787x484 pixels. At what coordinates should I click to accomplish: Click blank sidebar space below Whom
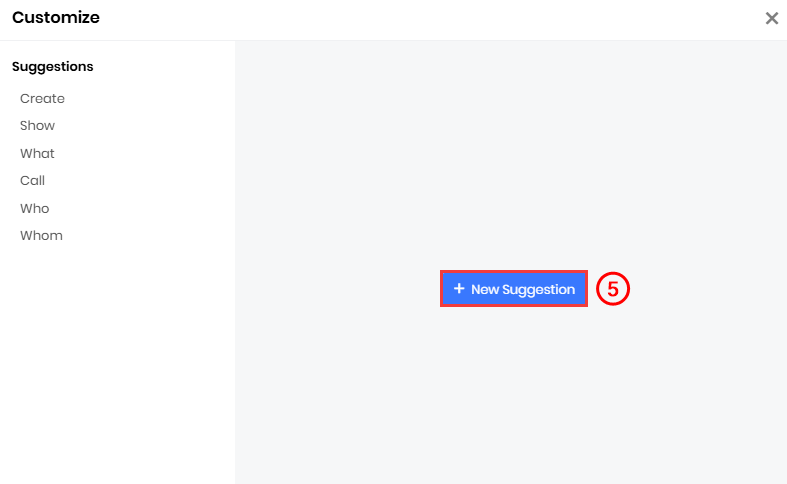pyautogui.click(x=117, y=361)
